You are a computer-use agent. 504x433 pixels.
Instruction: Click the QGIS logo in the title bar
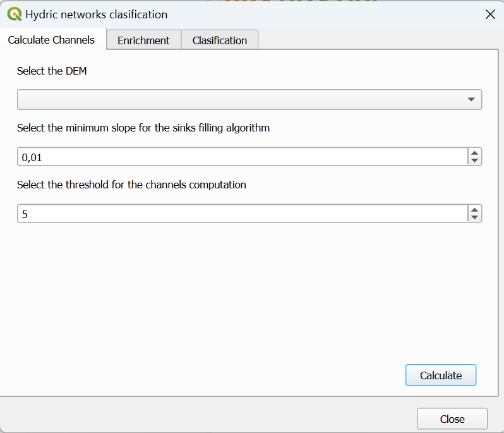(14, 14)
